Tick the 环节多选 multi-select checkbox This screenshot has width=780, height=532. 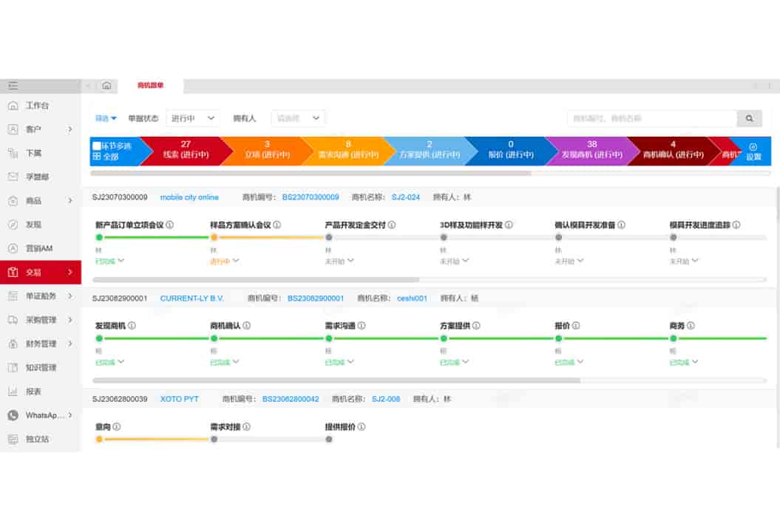click(x=97, y=146)
